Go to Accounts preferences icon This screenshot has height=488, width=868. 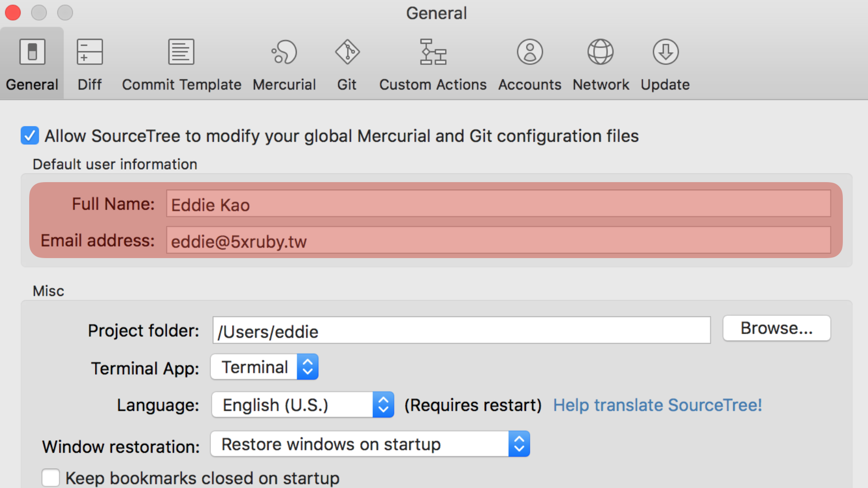530,52
